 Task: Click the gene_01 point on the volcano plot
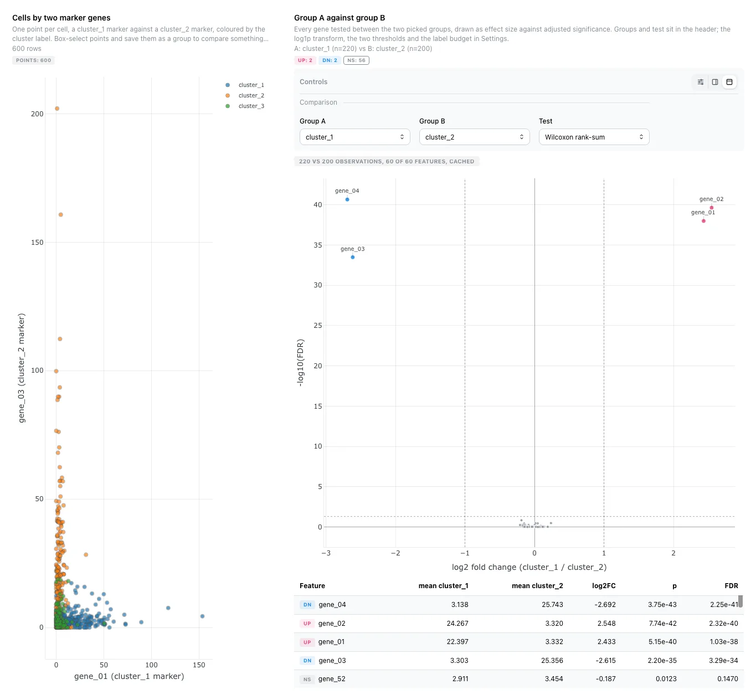703,221
